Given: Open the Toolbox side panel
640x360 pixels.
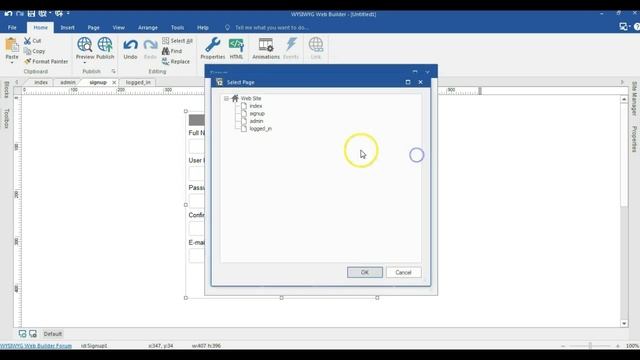Looking at the screenshot, I should (6, 118).
